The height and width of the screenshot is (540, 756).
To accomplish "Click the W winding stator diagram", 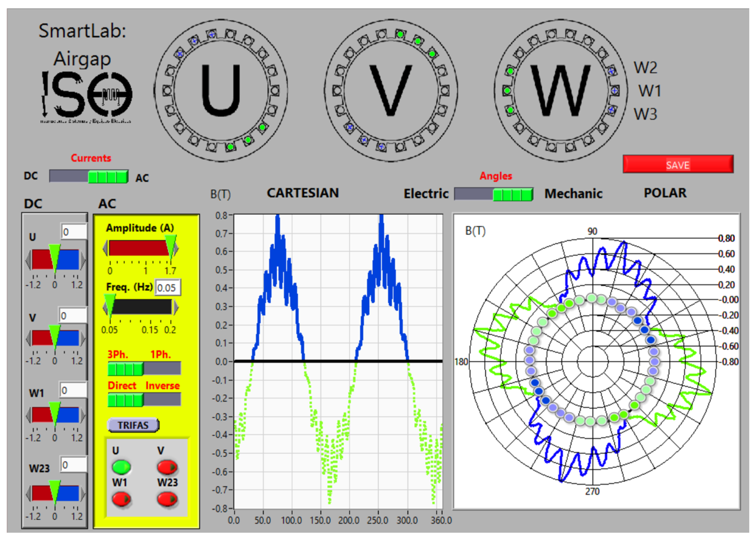I will point(560,90).
